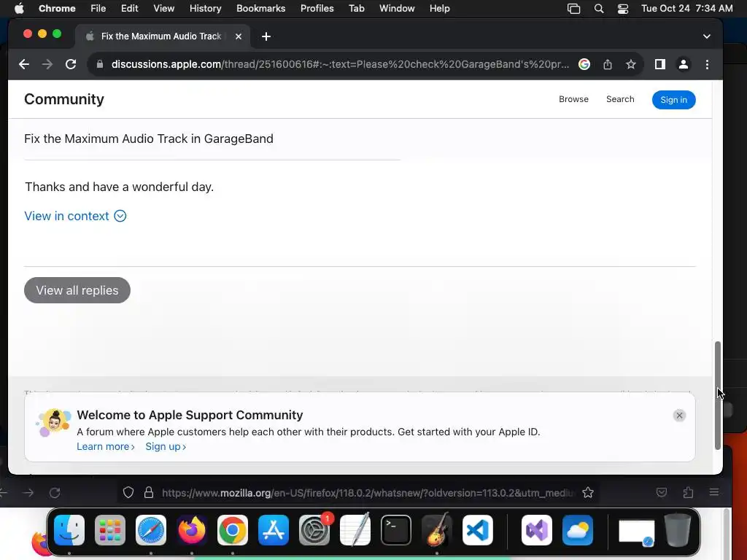Reload the Apple discussions page in Chrome
The image size is (747, 560).
pyautogui.click(x=71, y=64)
